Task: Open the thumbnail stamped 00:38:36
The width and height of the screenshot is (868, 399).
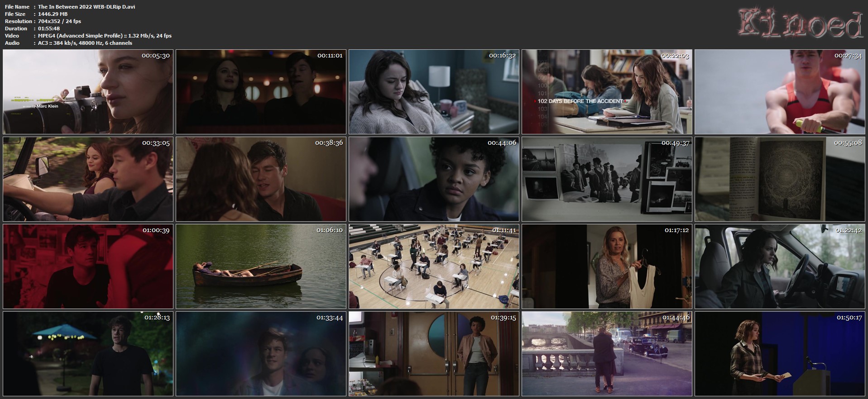Action: click(261, 179)
